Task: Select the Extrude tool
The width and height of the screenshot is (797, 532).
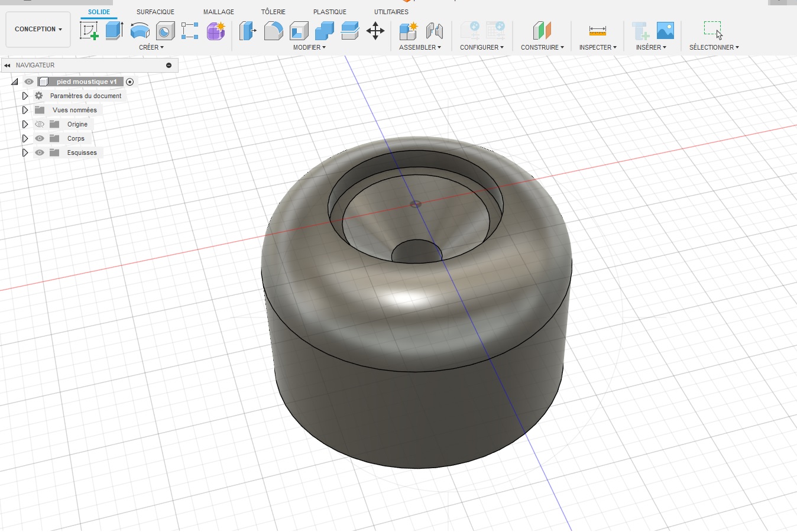Action: pyautogui.click(x=114, y=30)
